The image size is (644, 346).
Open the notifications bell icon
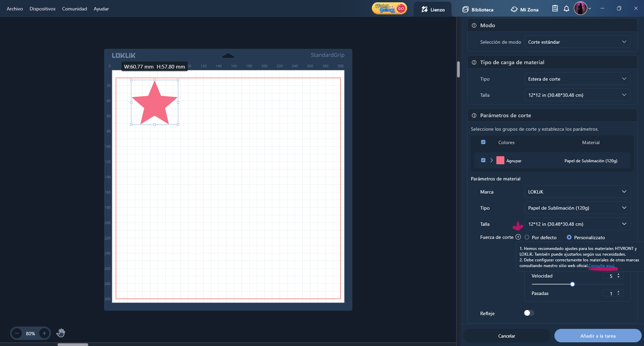(x=566, y=9)
